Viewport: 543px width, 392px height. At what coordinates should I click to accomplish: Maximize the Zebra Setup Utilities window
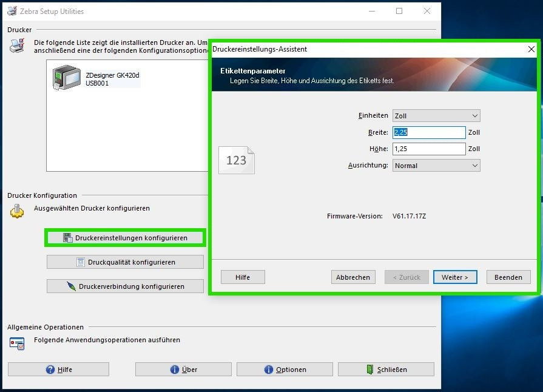tap(399, 11)
